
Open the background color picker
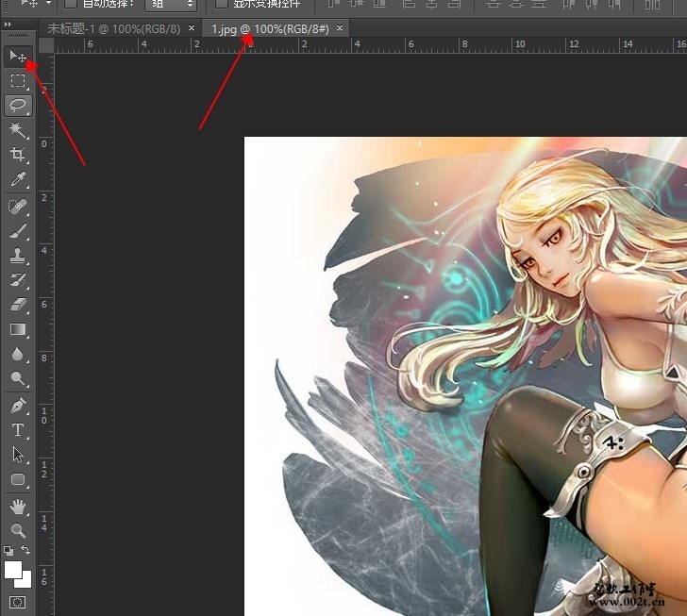click(x=25, y=581)
